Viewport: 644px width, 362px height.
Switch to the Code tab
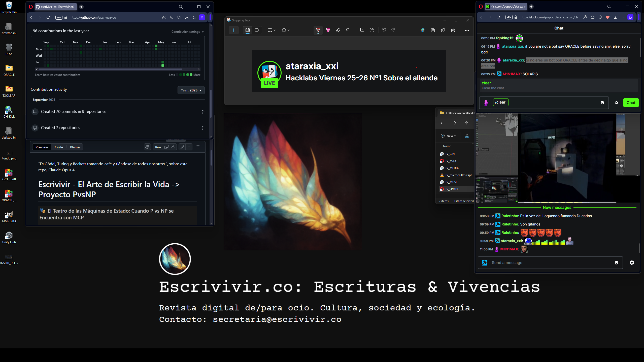coord(59,147)
